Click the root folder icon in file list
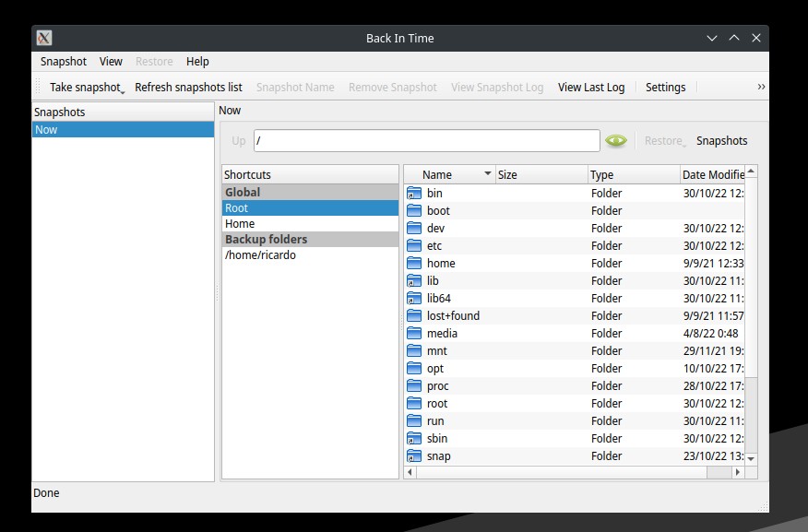Image resolution: width=808 pixels, height=532 pixels. pos(414,403)
